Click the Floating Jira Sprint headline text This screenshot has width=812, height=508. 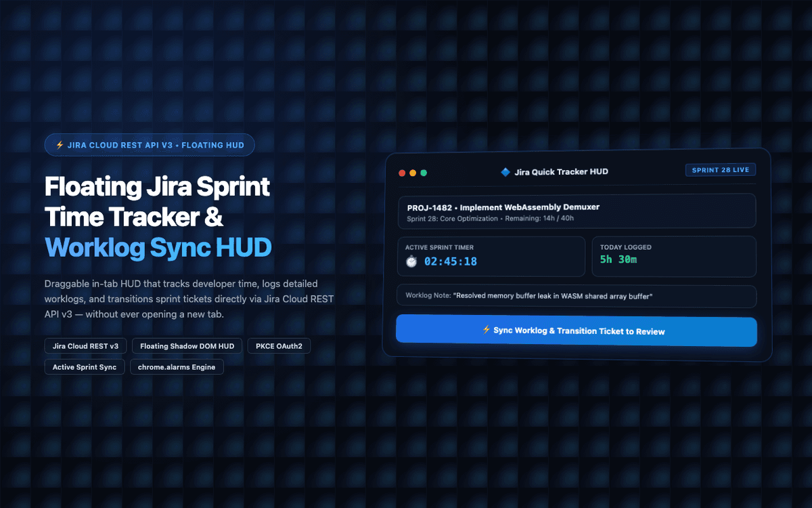coord(157,186)
